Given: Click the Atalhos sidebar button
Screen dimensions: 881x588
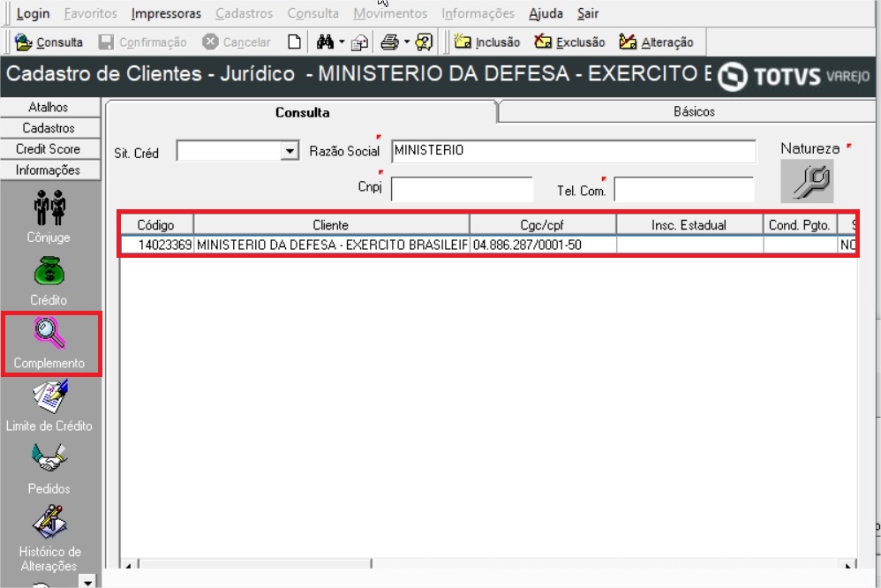Looking at the screenshot, I should (x=49, y=107).
